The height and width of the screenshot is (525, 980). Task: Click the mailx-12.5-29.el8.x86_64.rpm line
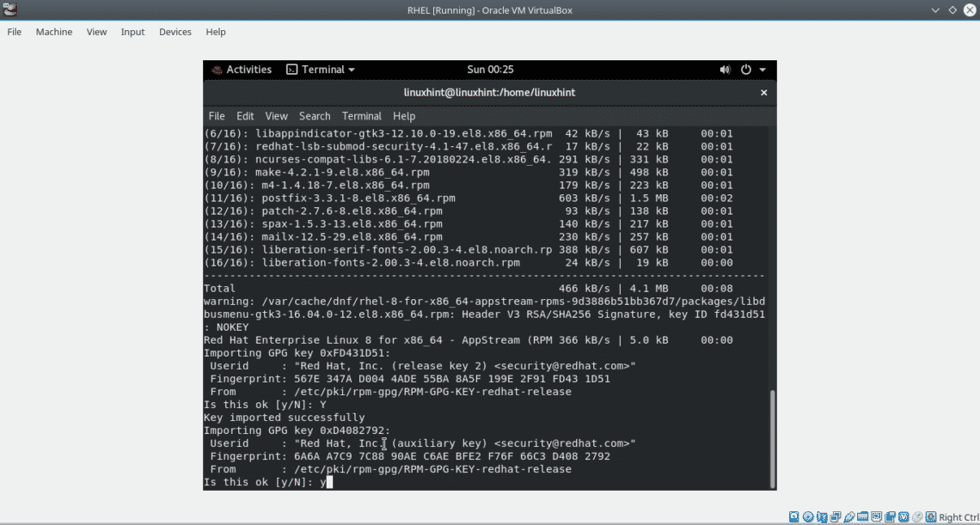tap(469, 237)
